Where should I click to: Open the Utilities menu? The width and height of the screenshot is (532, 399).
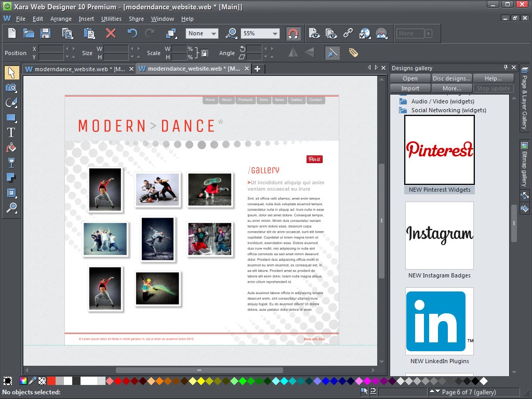(111, 19)
